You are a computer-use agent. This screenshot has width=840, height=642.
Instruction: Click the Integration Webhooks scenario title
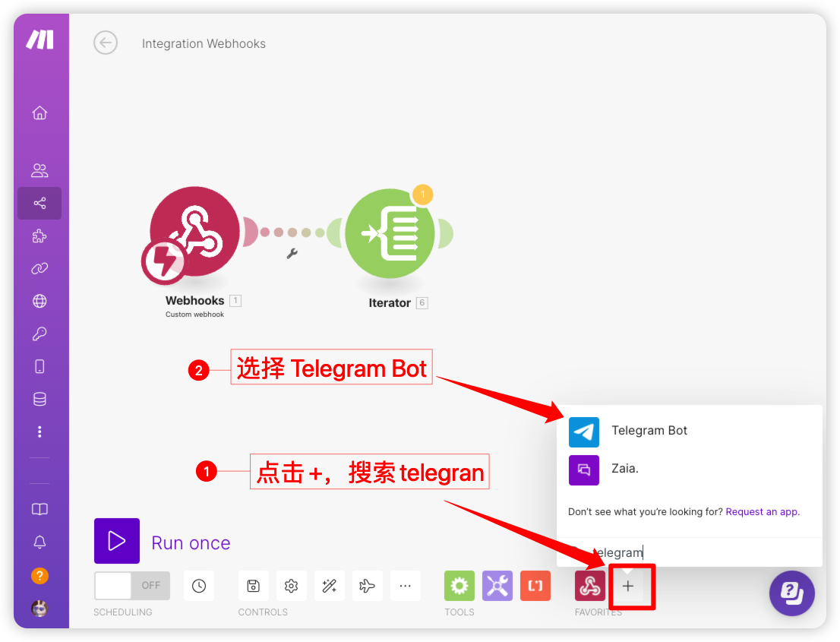pos(204,43)
